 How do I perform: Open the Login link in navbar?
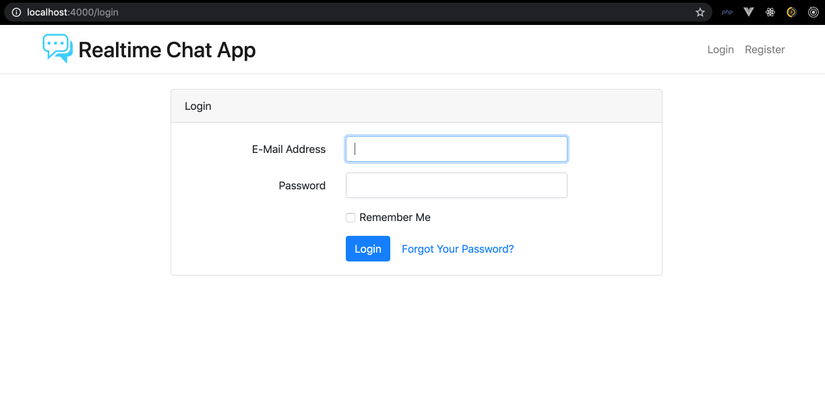tap(720, 49)
